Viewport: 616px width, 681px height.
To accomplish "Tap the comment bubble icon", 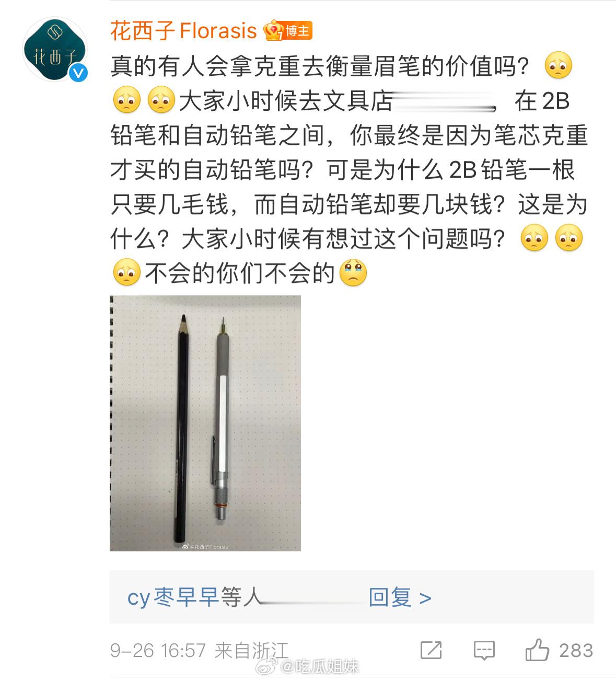I will (x=484, y=651).
